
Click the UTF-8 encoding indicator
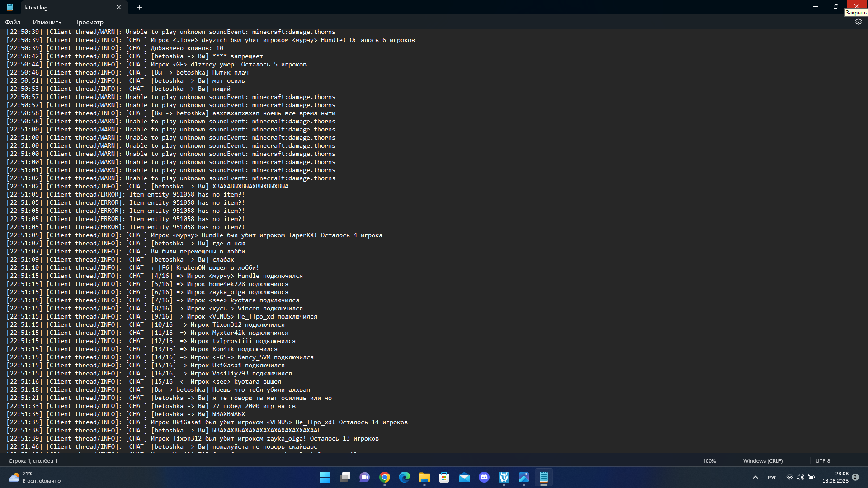click(823, 461)
